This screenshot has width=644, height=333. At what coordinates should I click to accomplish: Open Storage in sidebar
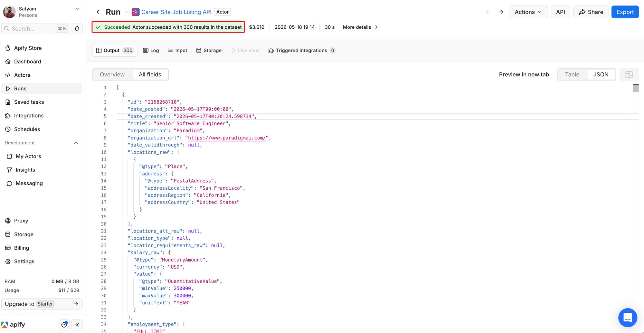[42, 234]
